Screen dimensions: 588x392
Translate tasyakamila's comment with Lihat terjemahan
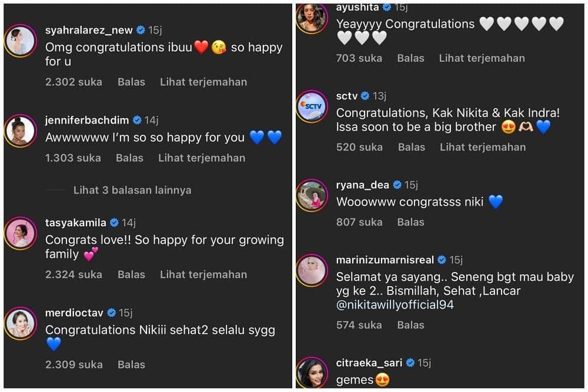[203, 274]
